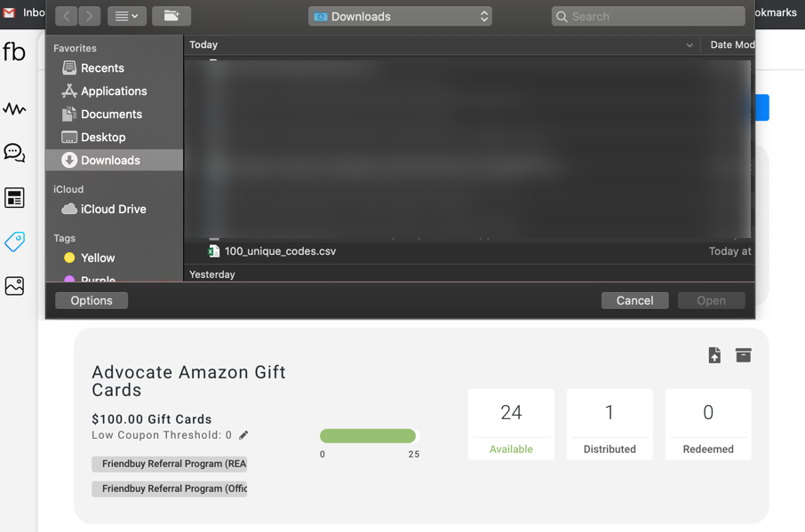The image size is (805, 532).
Task: Open the layout widgets icon in sidebar
Action: point(14,197)
